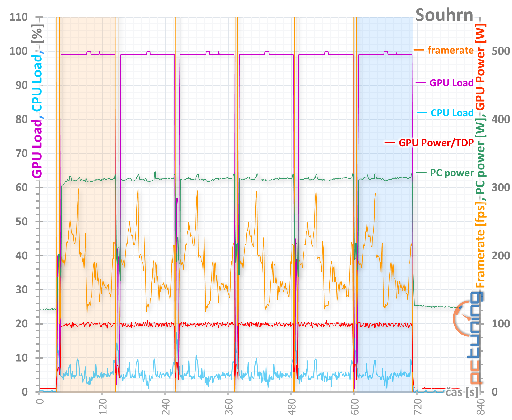This screenshot has width=512, height=420.
Task: Click the vertical 'Framerate [fps]' axis title
Action: click(x=480, y=245)
